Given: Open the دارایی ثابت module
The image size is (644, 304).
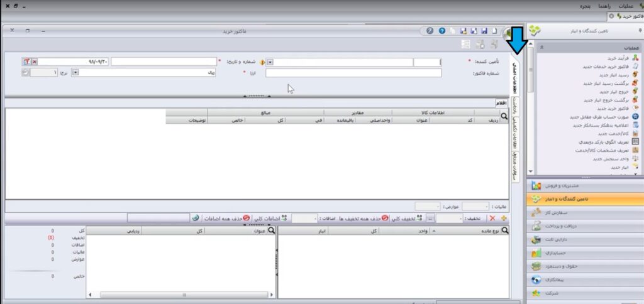Looking at the screenshot, I should click(x=586, y=239).
